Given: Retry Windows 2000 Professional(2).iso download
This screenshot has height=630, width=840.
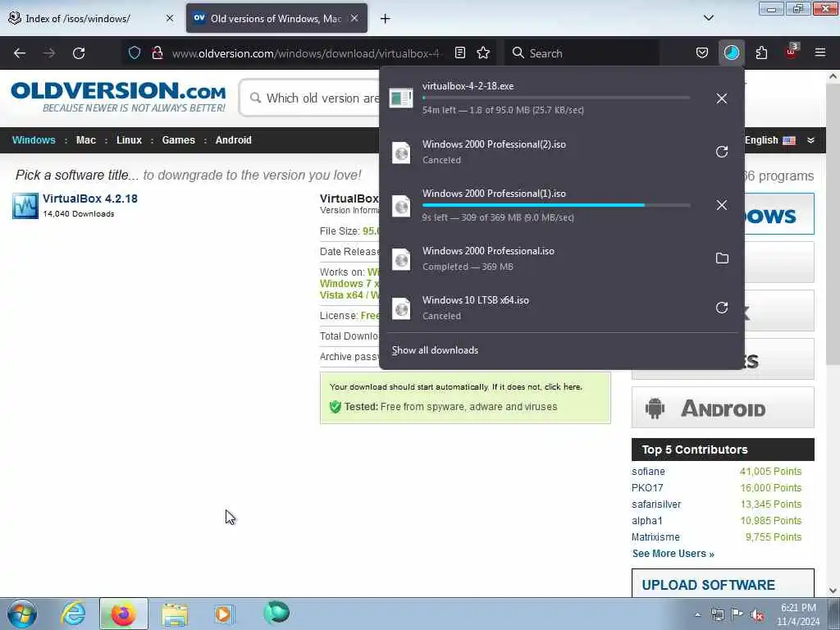Looking at the screenshot, I should point(722,152).
